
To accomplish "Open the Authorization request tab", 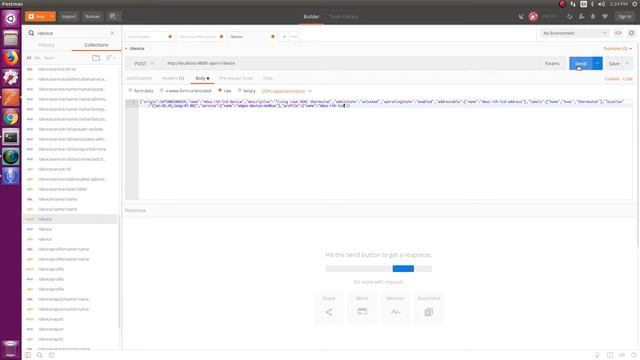I will tap(139, 78).
